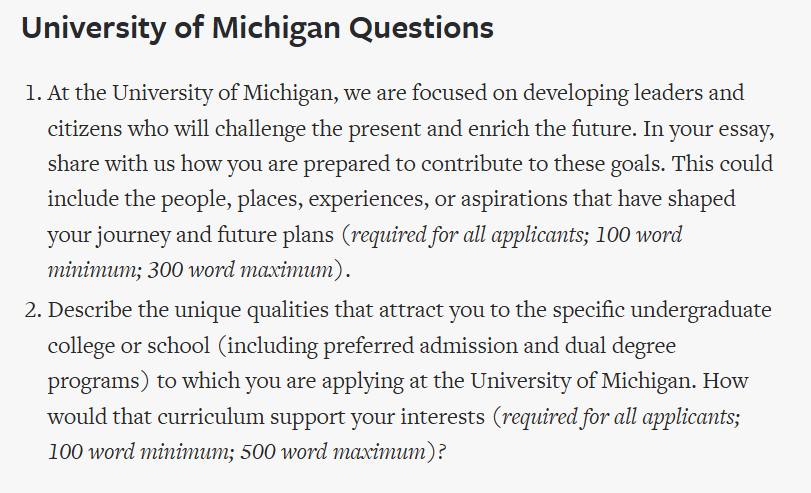Viewport: 811px width, 493px height.
Task: Click the word 'Questions' in heading
Action: pos(422,29)
